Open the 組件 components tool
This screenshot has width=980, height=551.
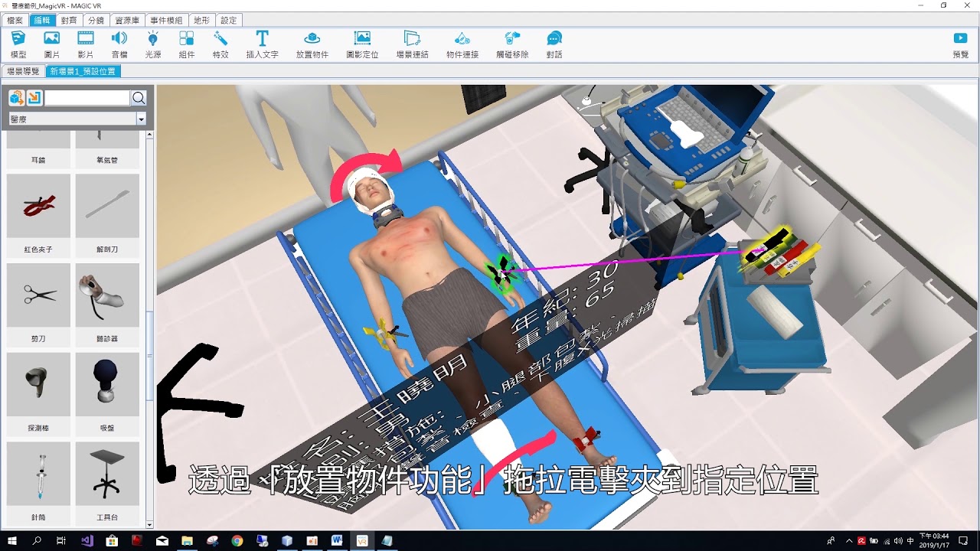pos(187,44)
